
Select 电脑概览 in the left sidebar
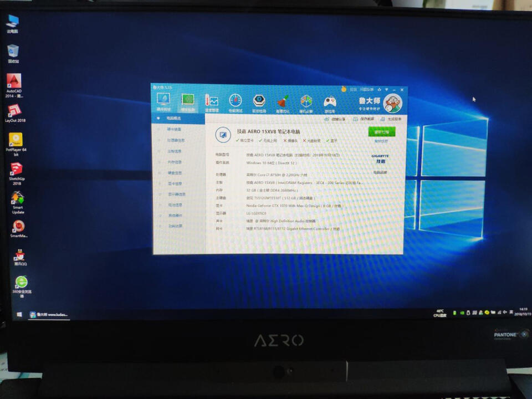tap(178, 119)
